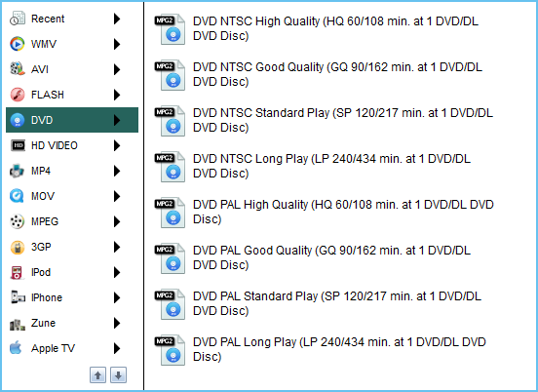Viewport: 538px width, 392px height.
Task: Expand the HD VIDEO submenu arrow
Action: tap(117, 145)
